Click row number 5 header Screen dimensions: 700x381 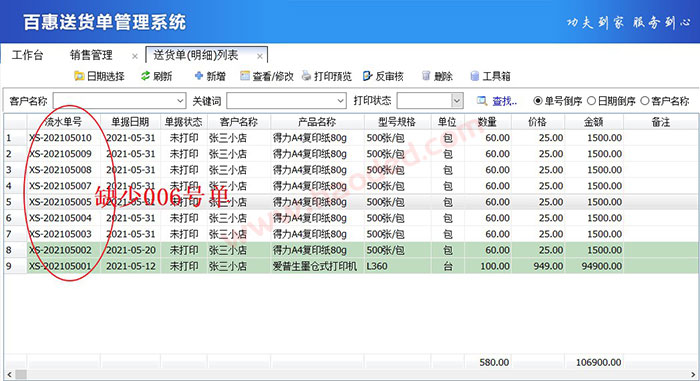[15, 202]
